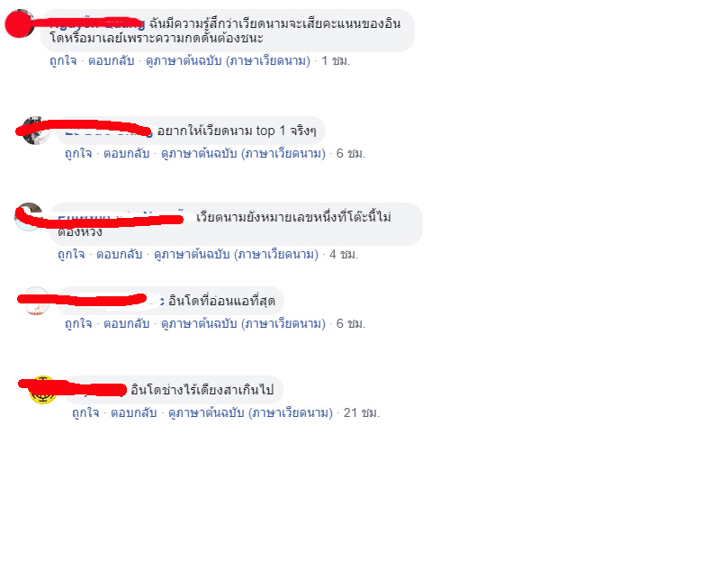This screenshot has height=579, width=728.
Task: Click ถูกใจ on the 21 ชม. comment
Action: pyautogui.click(x=85, y=412)
